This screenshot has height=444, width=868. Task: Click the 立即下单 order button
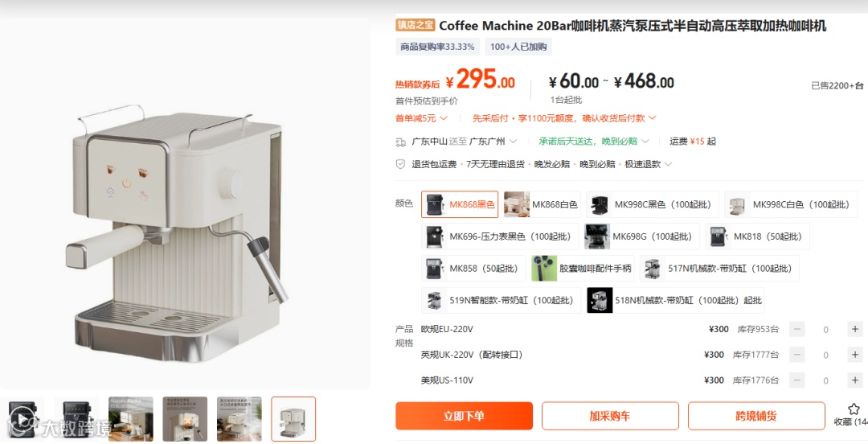click(464, 416)
